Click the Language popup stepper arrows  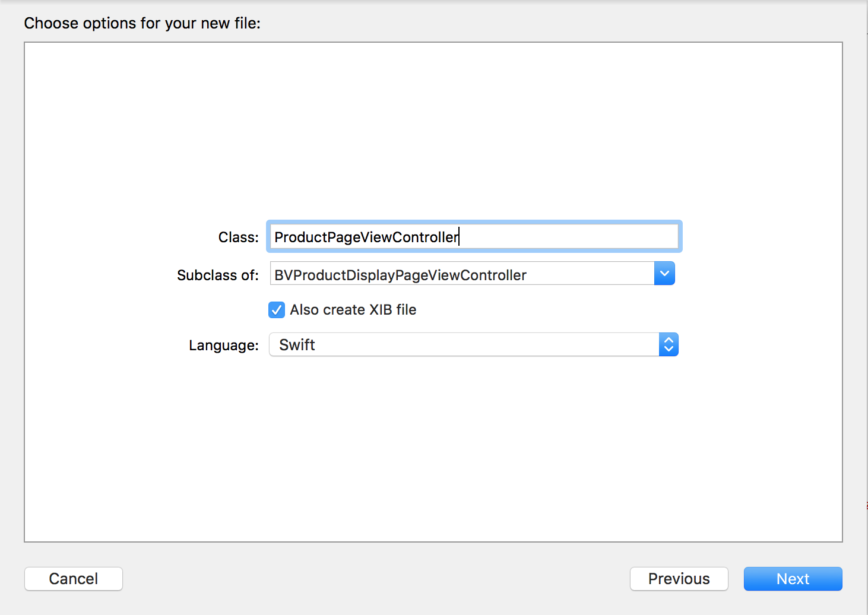[669, 345]
